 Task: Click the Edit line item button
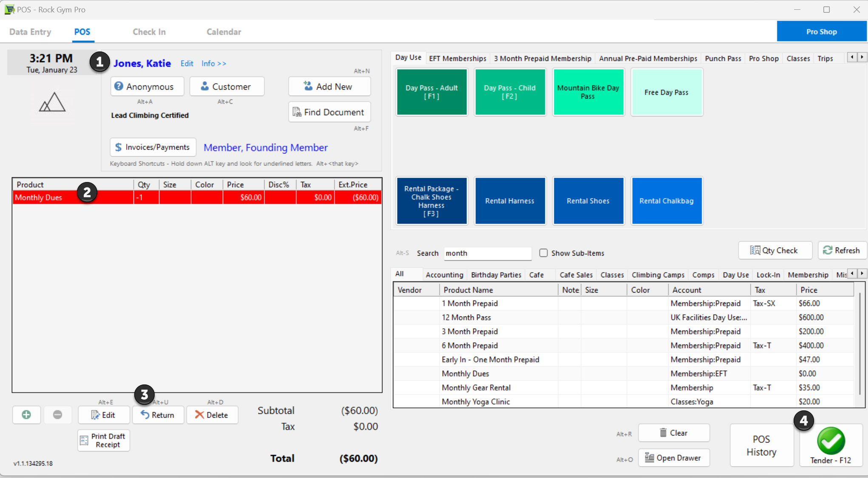coord(104,415)
